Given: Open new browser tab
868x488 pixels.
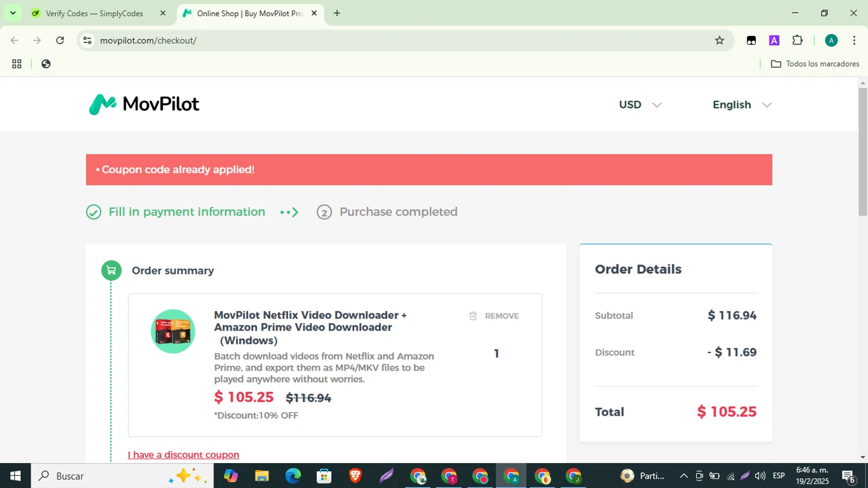Looking at the screenshot, I should (x=337, y=13).
